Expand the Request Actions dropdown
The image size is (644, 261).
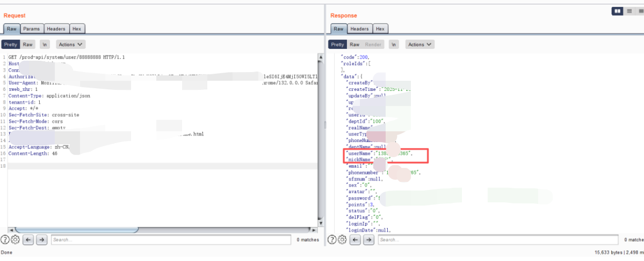click(x=70, y=45)
